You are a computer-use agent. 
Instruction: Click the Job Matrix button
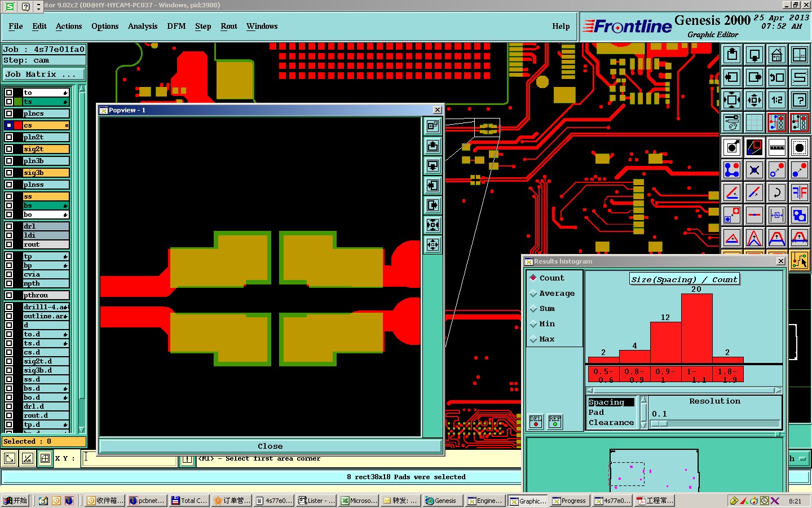43,74
